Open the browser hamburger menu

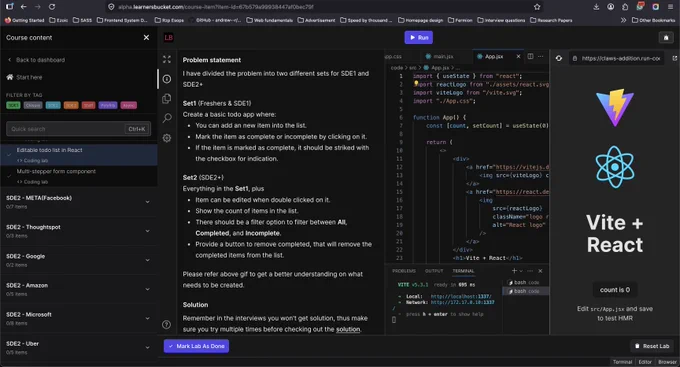670,7
